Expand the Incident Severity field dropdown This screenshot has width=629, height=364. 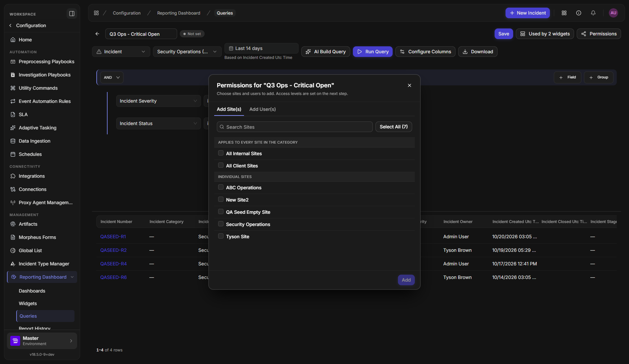click(158, 101)
